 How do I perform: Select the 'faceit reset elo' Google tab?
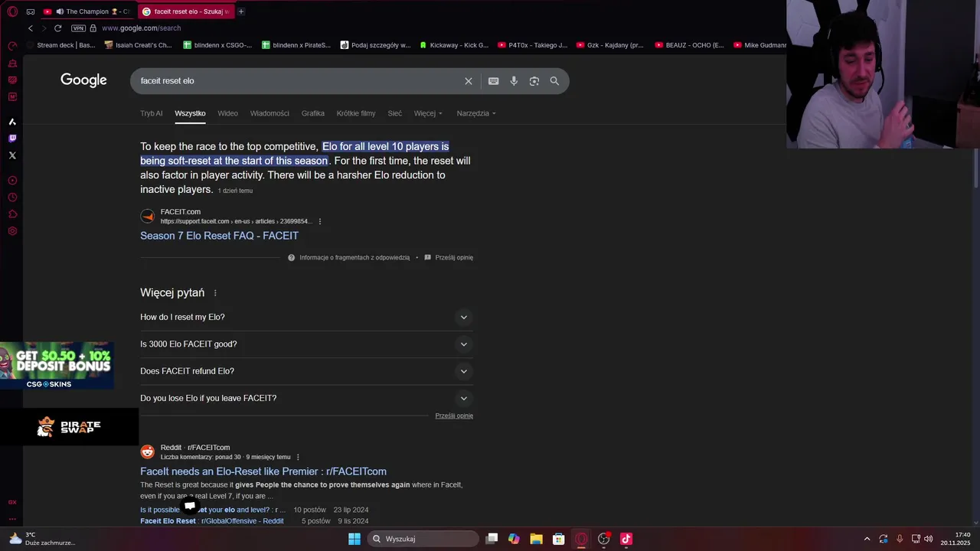(x=186, y=11)
